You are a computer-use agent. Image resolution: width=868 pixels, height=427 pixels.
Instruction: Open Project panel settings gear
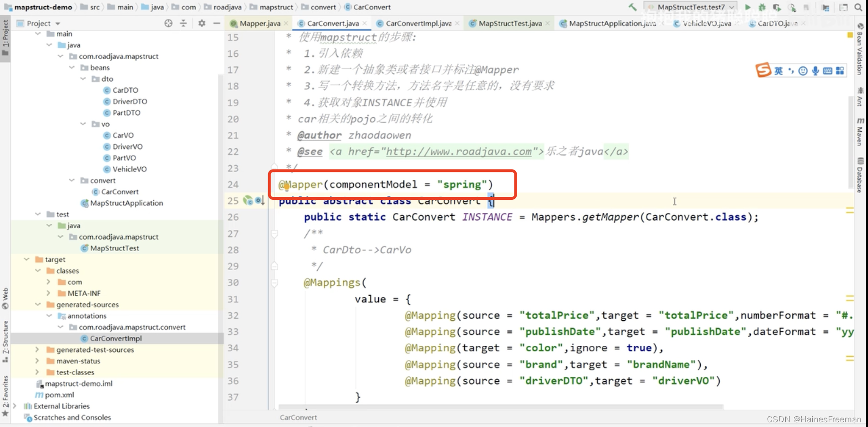(202, 23)
